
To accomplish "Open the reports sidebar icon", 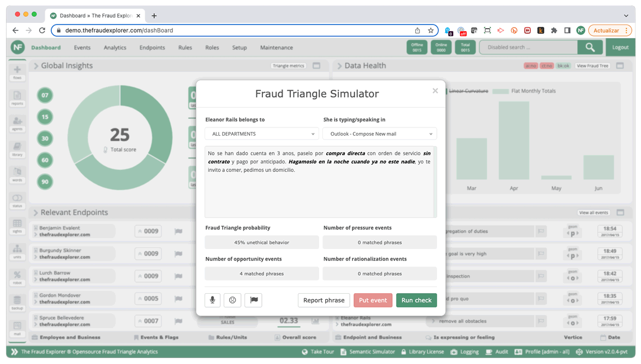I will (x=17, y=98).
